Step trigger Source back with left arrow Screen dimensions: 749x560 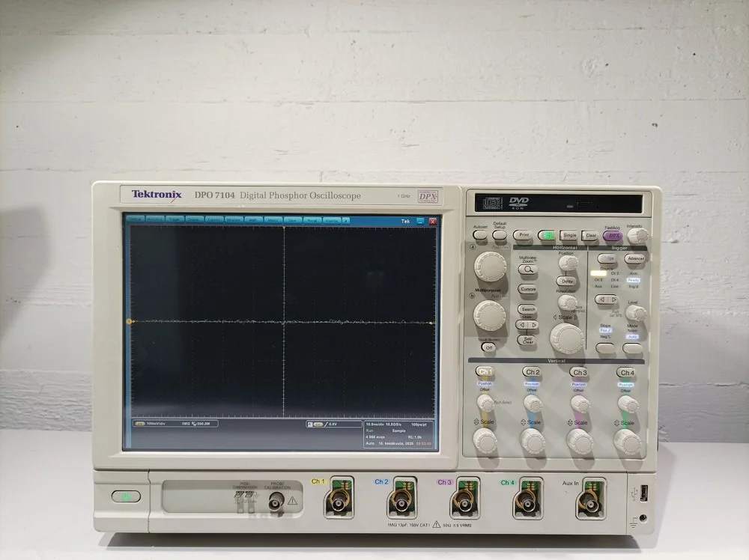[601, 299]
